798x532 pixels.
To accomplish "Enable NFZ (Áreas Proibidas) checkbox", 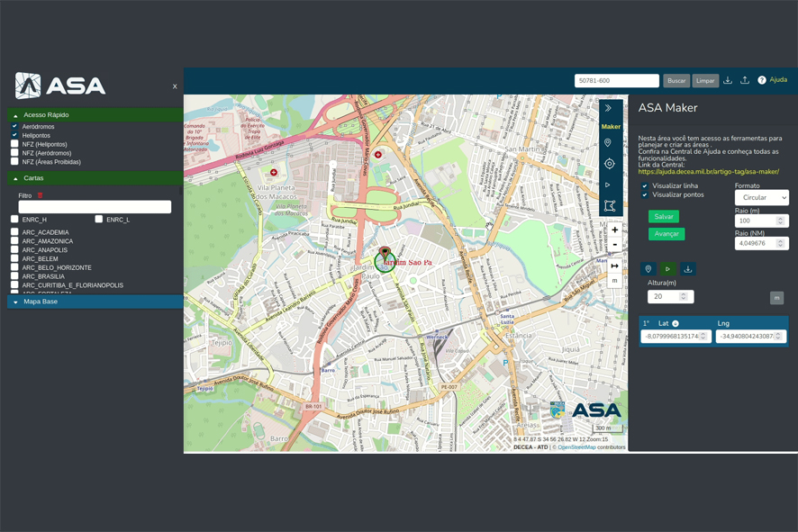I will click(x=14, y=161).
